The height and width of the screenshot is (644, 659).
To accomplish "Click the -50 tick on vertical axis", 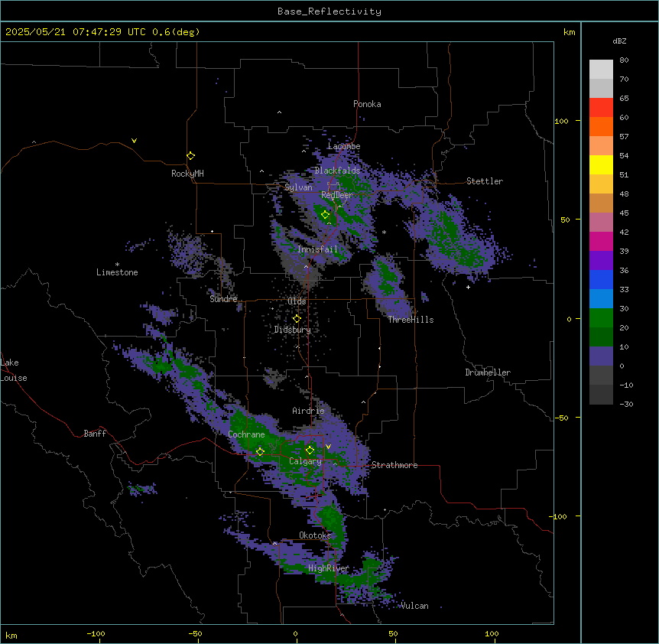I will [x=561, y=418].
